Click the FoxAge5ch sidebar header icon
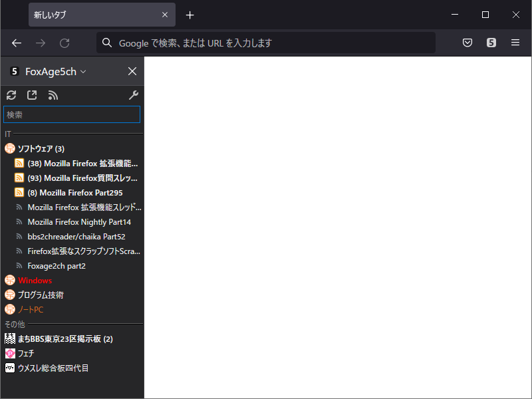This screenshot has width=532, height=399. point(14,71)
